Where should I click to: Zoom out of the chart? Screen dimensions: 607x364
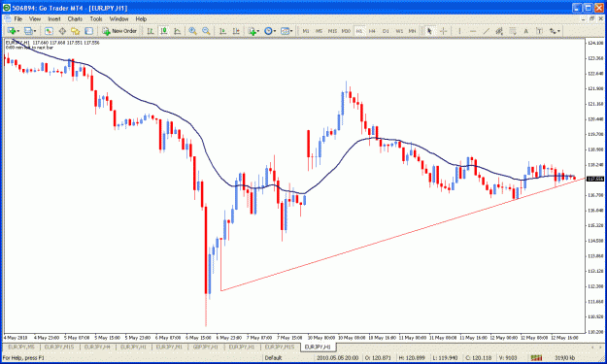coord(206,31)
